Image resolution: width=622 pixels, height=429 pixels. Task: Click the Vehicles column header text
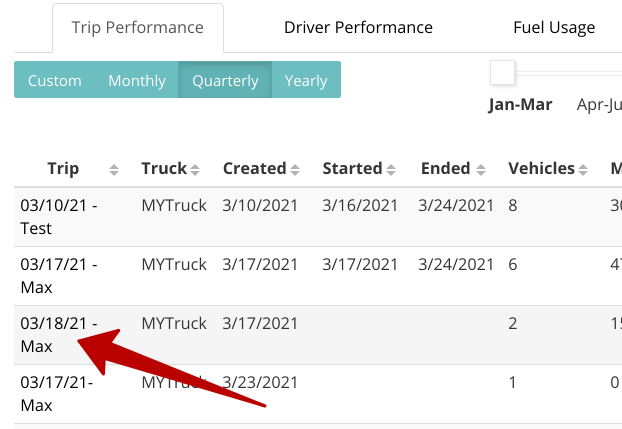pos(541,168)
